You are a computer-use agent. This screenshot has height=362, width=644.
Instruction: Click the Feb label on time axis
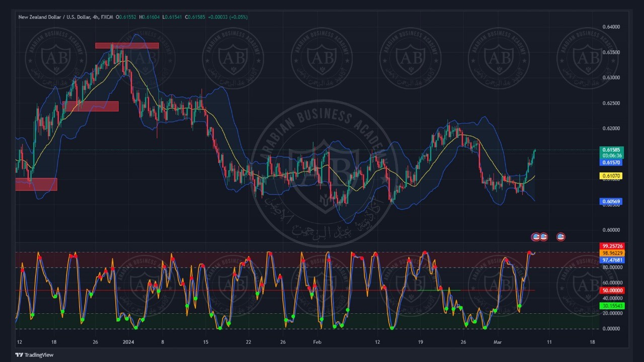point(317,342)
